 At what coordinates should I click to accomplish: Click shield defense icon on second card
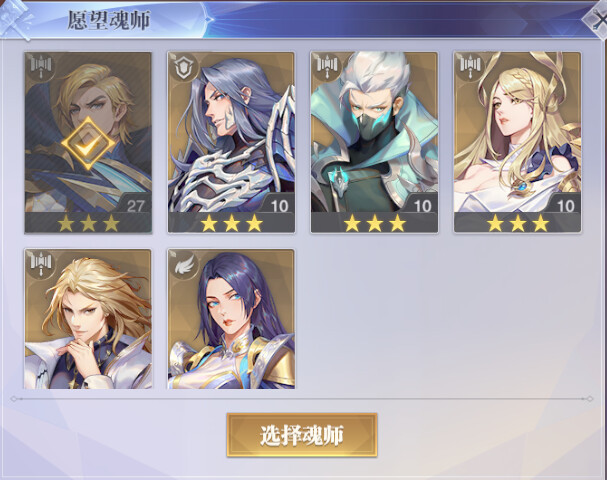(184, 67)
